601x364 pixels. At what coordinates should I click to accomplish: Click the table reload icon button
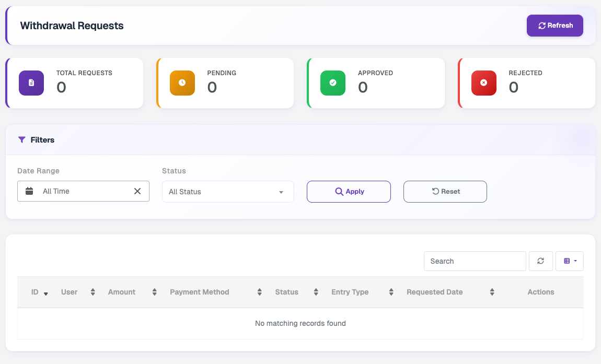coord(541,261)
